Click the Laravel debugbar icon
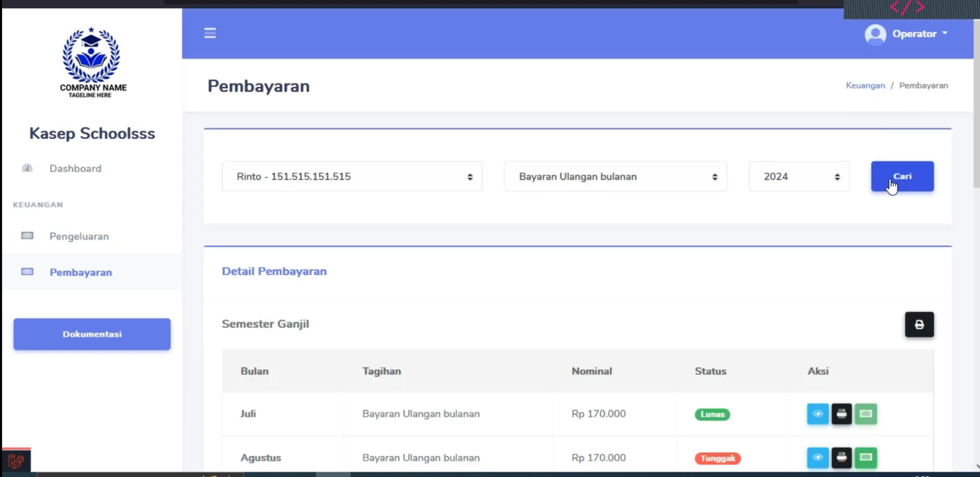The height and width of the screenshot is (477, 980). pyautogui.click(x=16, y=460)
